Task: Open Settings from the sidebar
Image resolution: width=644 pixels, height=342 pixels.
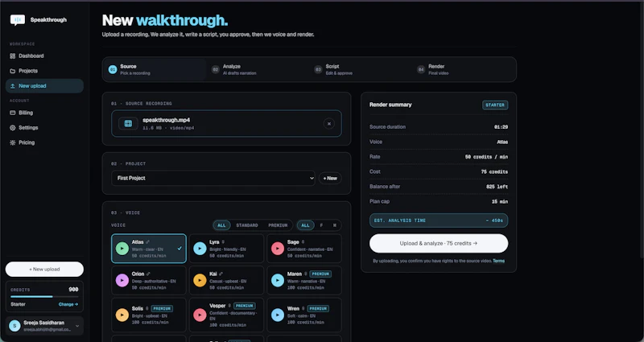Action: 44,128
